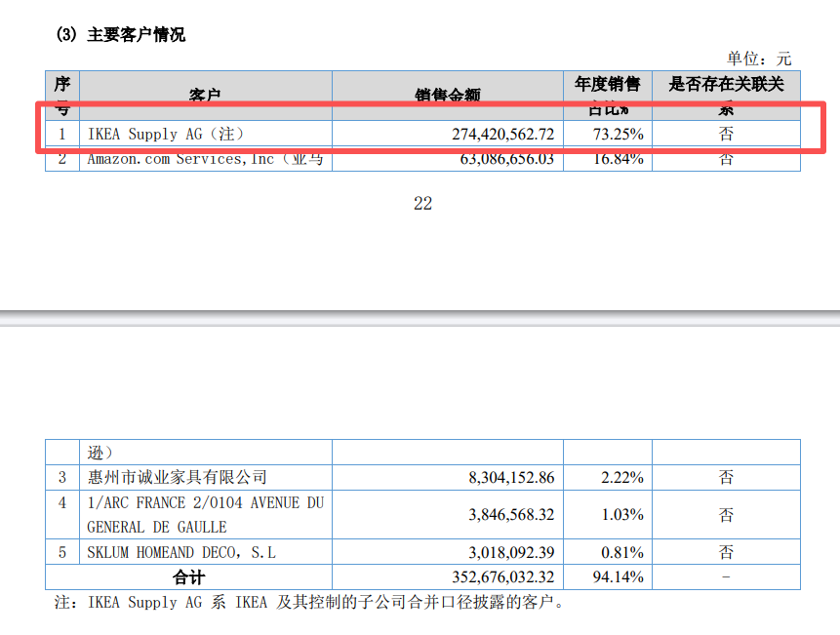Click page number 22
The image size is (840, 635).
(422, 204)
